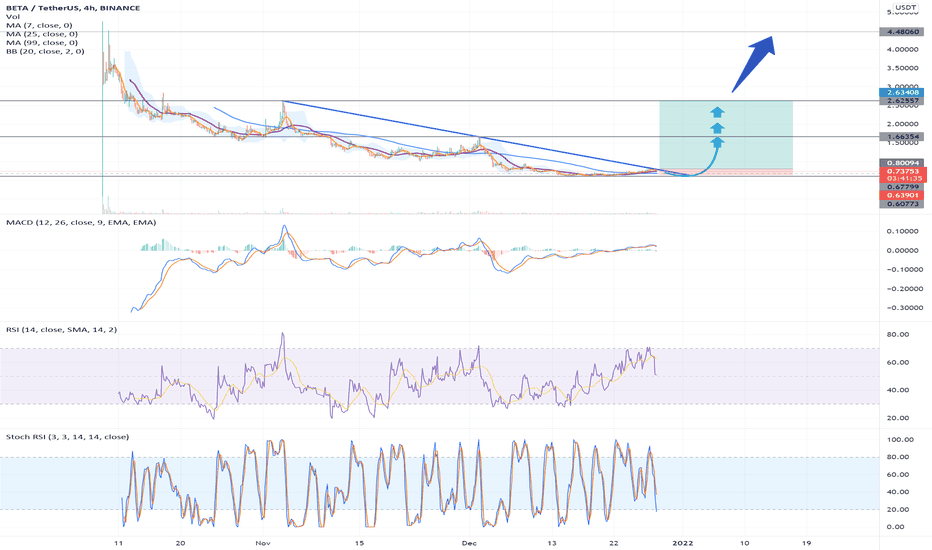Image resolution: width=932 pixels, height=550 pixels.
Task: Select the green long-position profit zone
Action: click(726, 134)
